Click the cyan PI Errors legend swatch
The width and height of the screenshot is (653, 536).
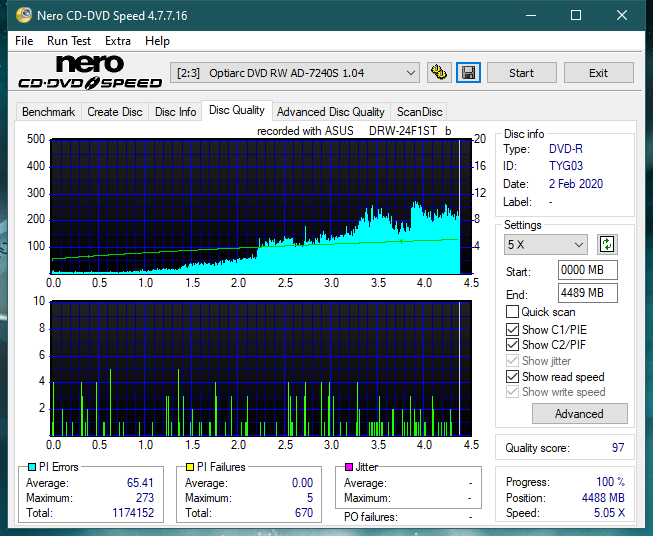coord(31,467)
